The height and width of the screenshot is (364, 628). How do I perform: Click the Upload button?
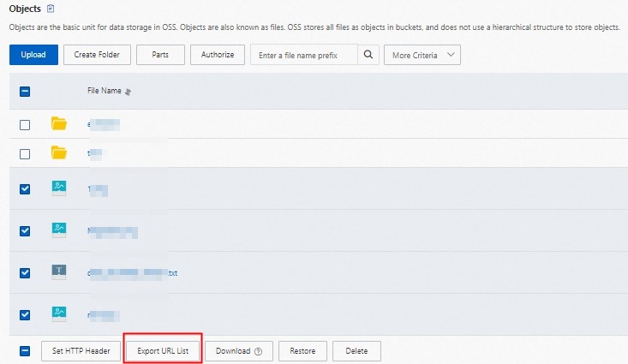tap(33, 55)
